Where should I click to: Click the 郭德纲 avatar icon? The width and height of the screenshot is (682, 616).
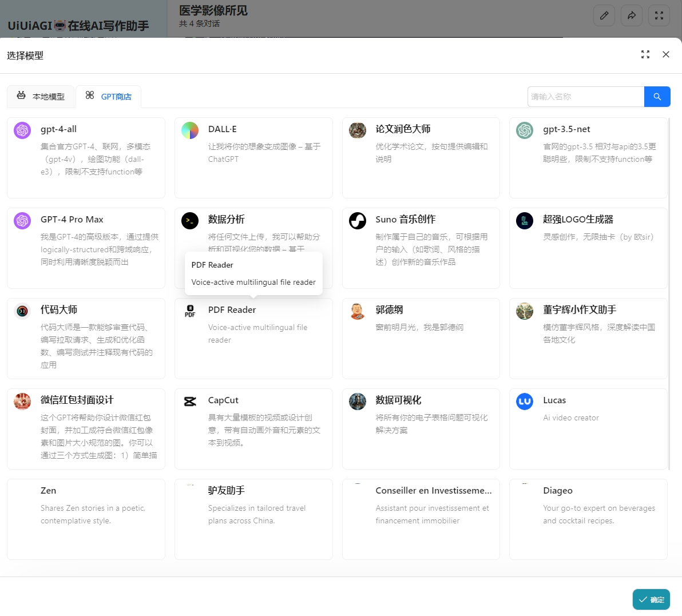point(358,311)
